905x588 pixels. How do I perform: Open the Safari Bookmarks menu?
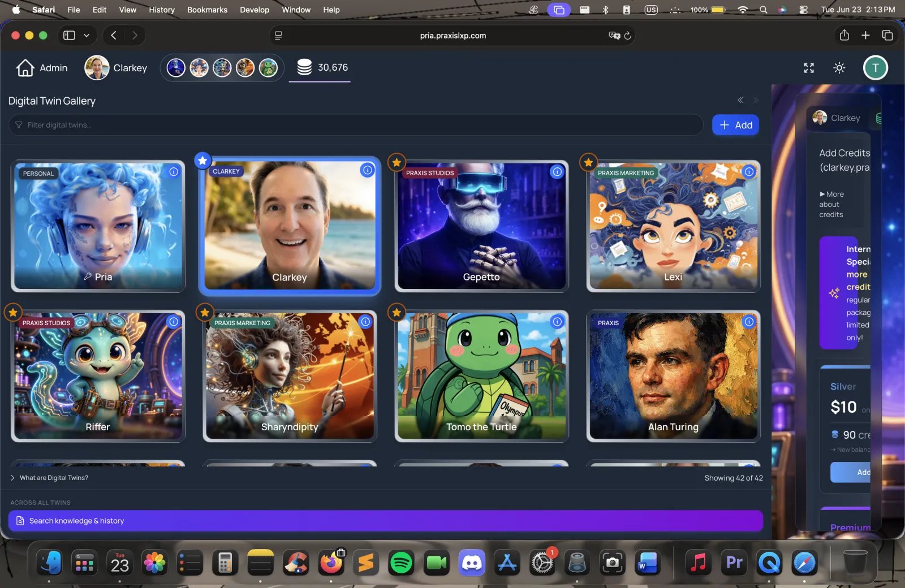(x=207, y=10)
